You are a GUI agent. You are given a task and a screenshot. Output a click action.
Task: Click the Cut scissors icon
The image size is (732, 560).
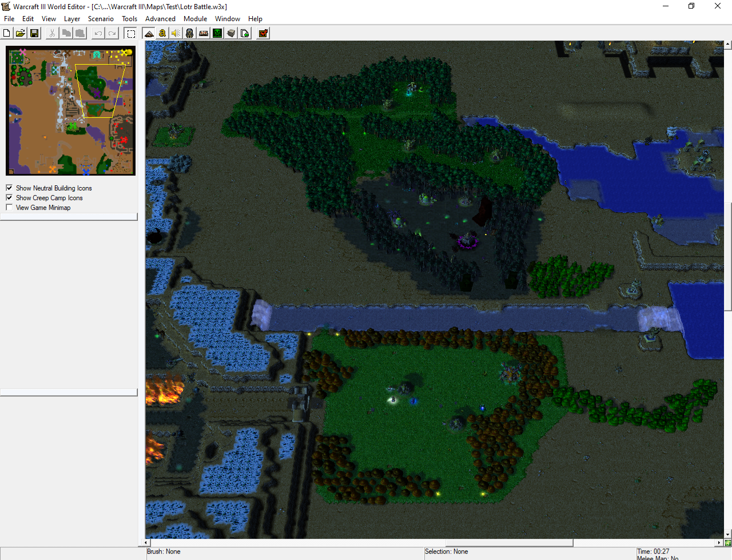coord(52,33)
